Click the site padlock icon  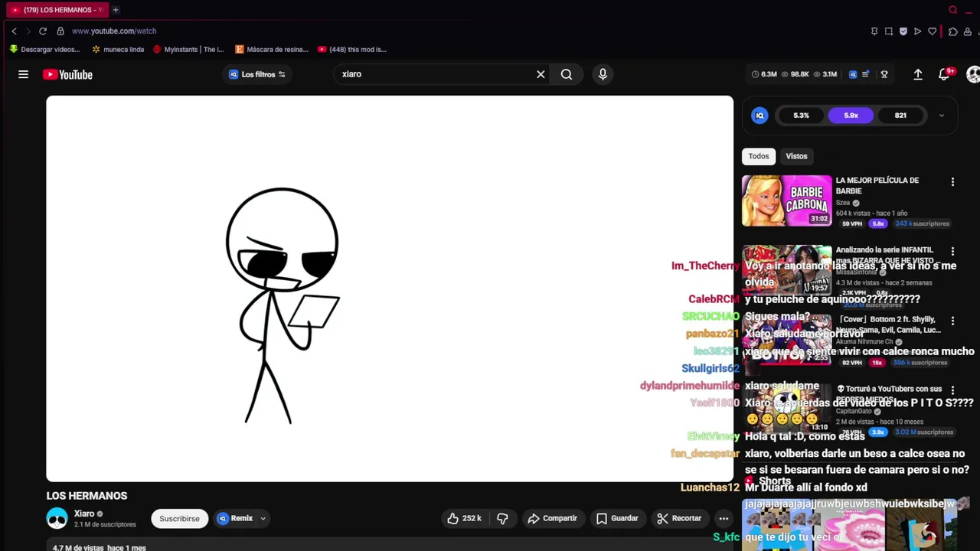(60, 31)
